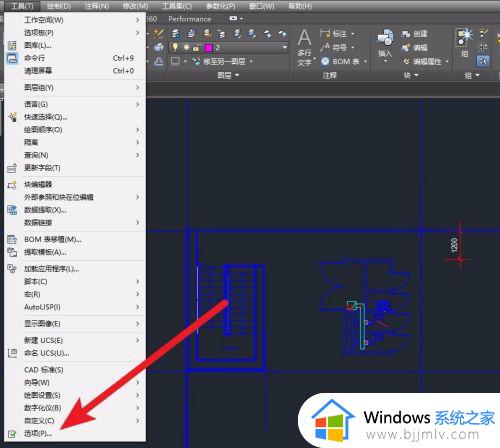Toggle the 命令行 command line entry
Screen dimensions: 500x448
(75, 58)
